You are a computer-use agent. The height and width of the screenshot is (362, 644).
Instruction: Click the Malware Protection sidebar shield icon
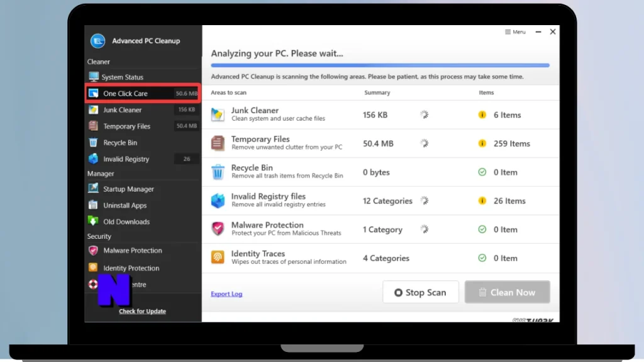(93, 250)
